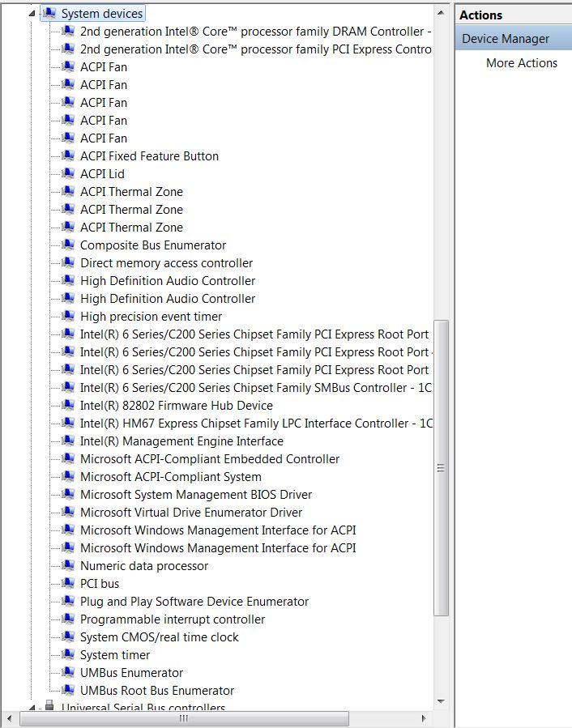Click icon for Direct memory access controller

[68, 262]
